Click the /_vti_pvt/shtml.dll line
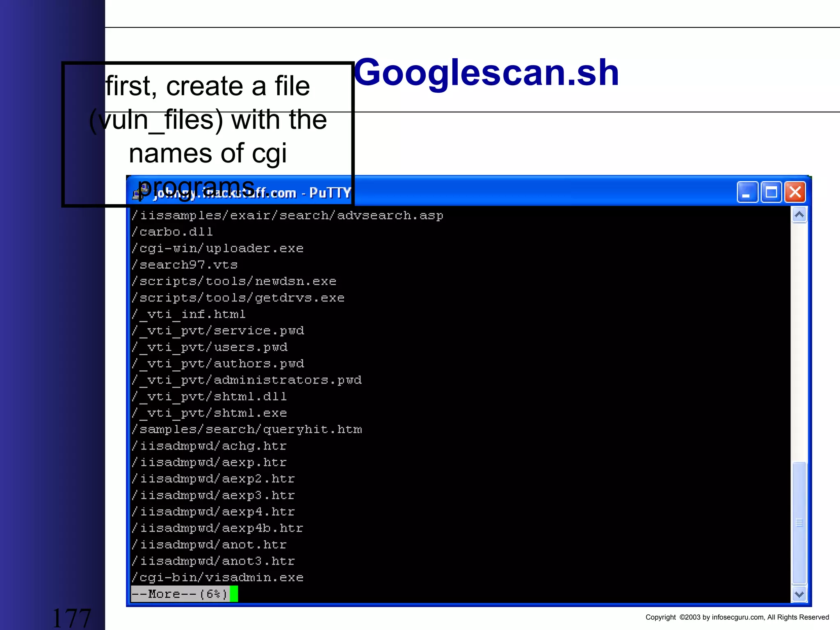The image size is (840, 630). [x=209, y=397]
